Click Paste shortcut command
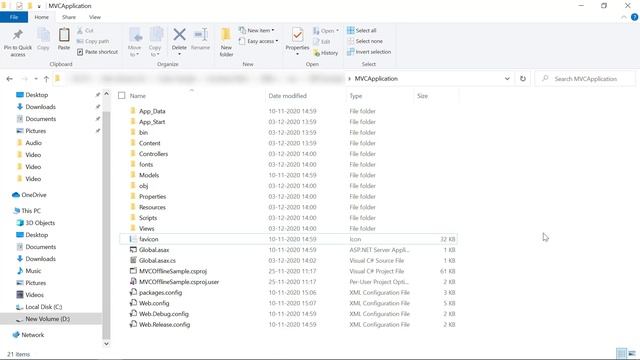Image resolution: width=640 pixels, height=360 pixels. tap(98, 52)
